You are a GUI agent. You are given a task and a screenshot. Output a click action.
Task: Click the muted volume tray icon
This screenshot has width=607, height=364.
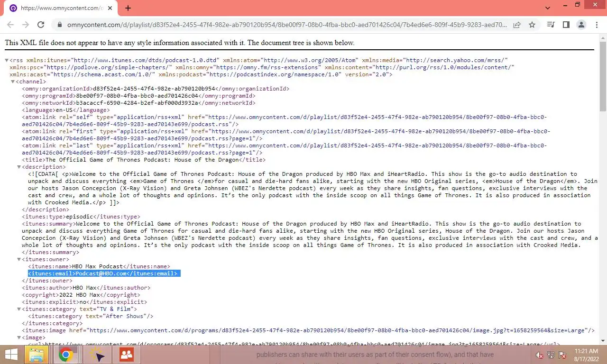click(539, 355)
